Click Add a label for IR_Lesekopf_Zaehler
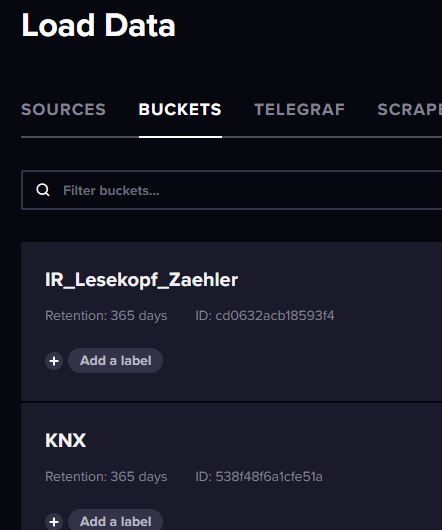 [x=116, y=361]
